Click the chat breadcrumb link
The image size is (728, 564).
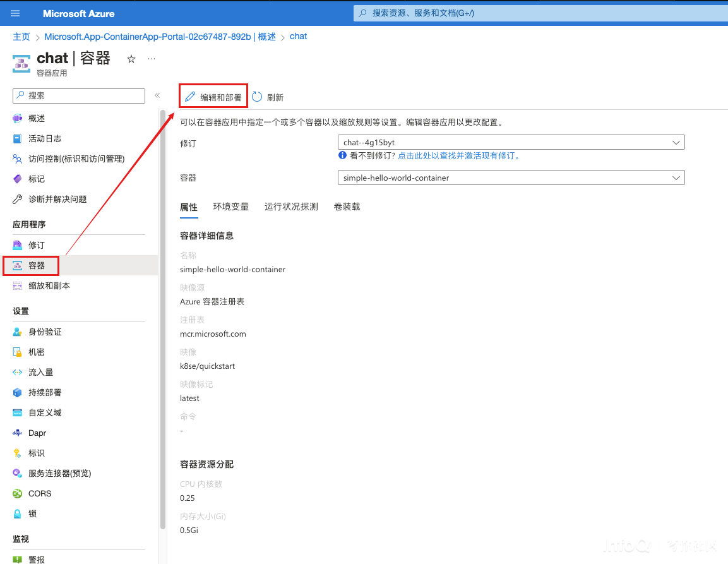298,36
